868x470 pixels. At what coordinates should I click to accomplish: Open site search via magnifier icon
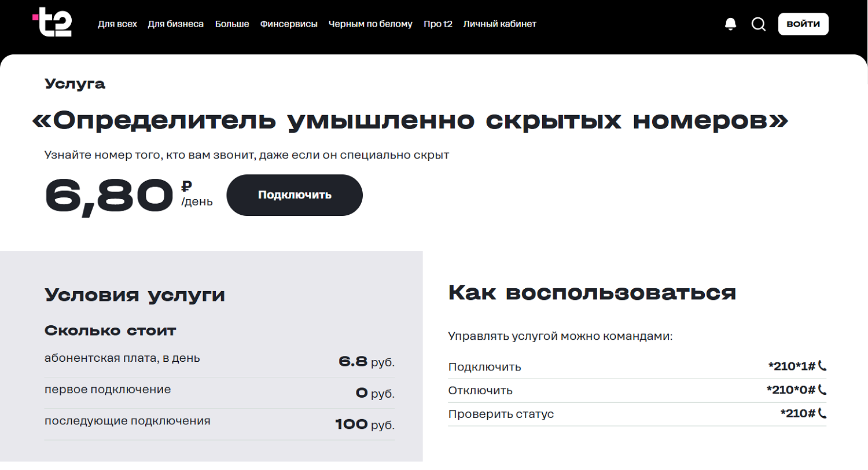tap(758, 24)
